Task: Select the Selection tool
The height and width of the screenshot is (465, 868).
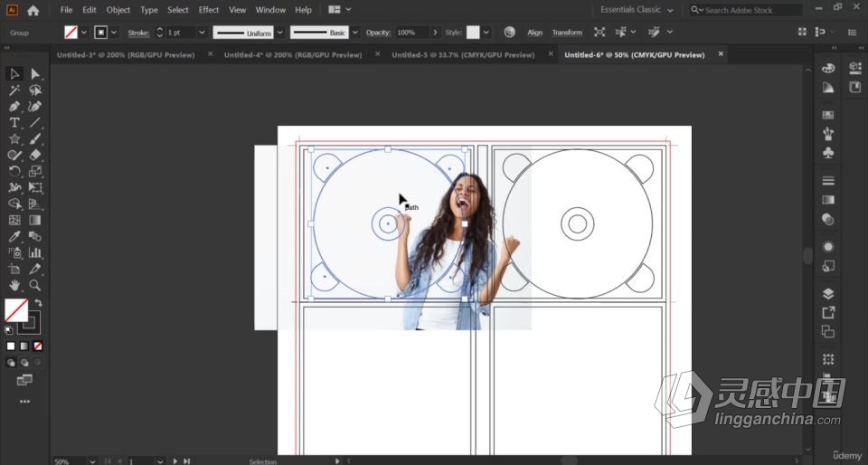Action: (14, 73)
